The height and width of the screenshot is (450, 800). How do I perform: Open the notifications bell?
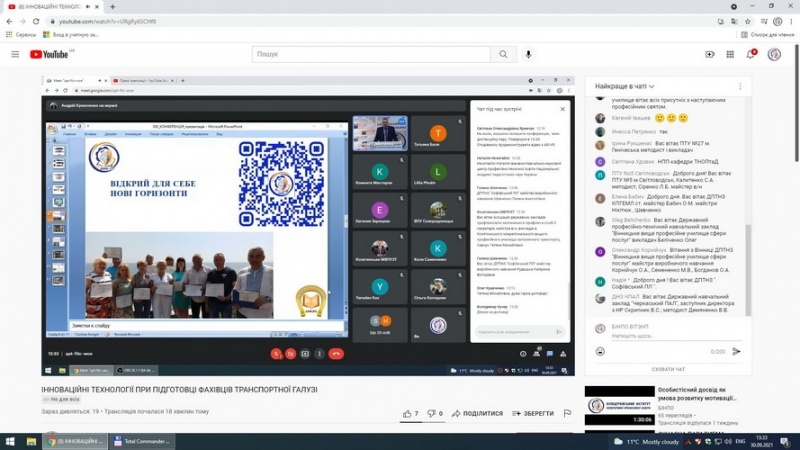[x=750, y=54]
